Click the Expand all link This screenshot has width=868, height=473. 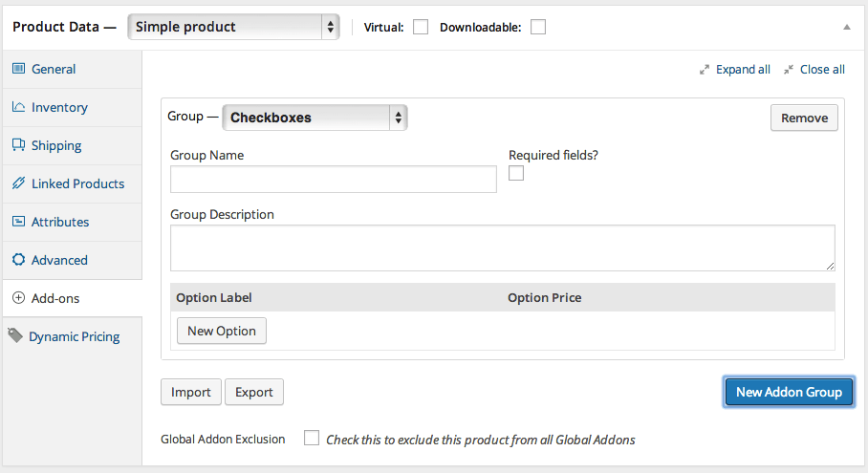(742, 69)
